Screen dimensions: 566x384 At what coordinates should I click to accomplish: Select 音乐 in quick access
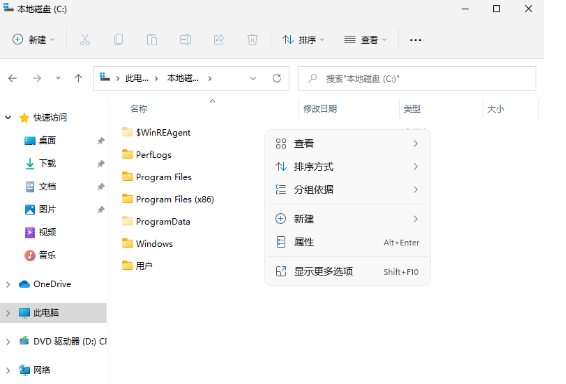click(x=47, y=255)
